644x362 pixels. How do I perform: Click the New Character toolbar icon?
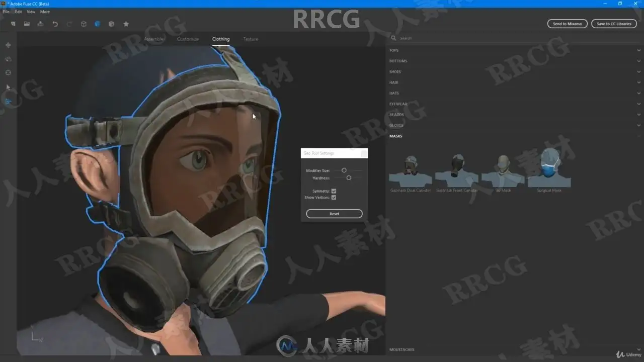pyautogui.click(x=13, y=24)
